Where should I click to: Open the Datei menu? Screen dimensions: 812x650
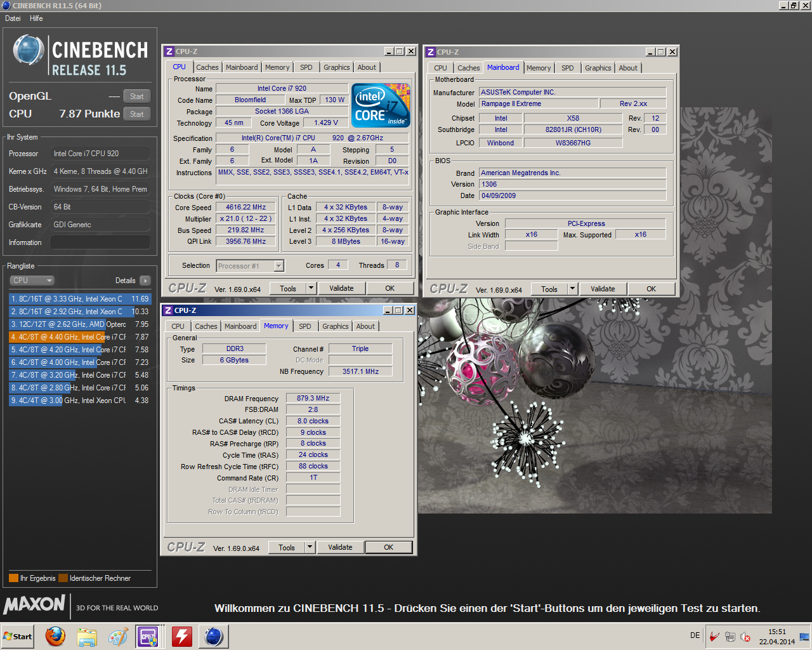click(x=13, y=18)
